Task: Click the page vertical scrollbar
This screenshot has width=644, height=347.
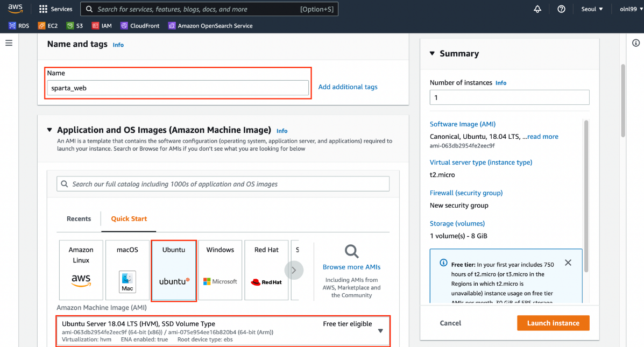Action: click(623, 101)
